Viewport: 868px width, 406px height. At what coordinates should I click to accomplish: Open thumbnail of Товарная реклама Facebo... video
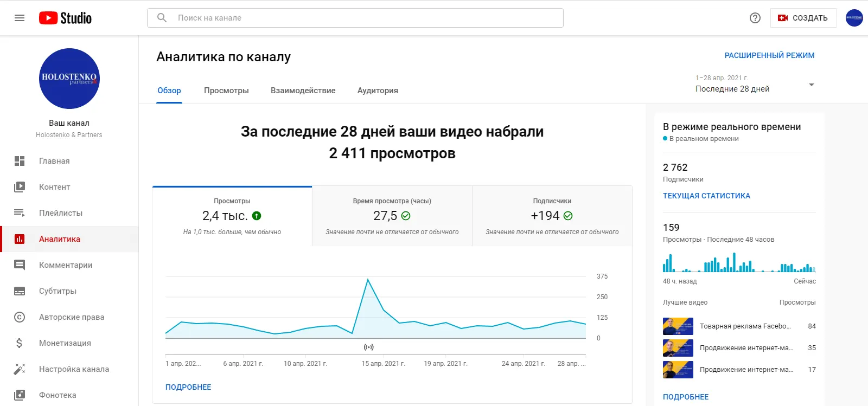(678, 326)
